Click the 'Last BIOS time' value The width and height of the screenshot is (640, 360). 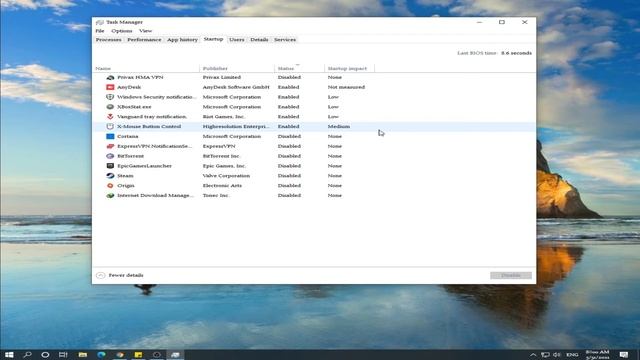pyautogui.click(x=516, y=53)
